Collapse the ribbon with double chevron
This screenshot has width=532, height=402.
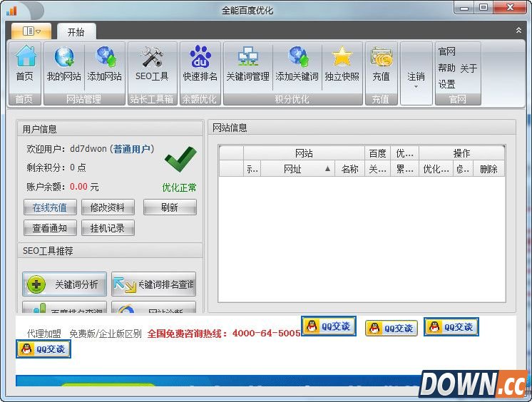(x=518, y=30)
